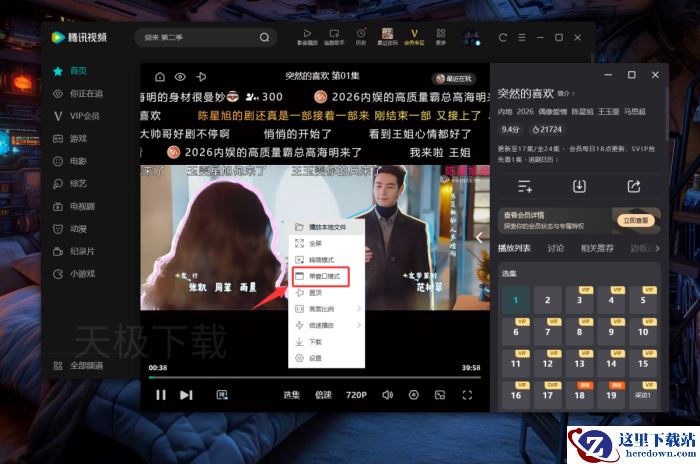Click the Tencent Video logo
700x464 pixels.
[x=79, y=38]
